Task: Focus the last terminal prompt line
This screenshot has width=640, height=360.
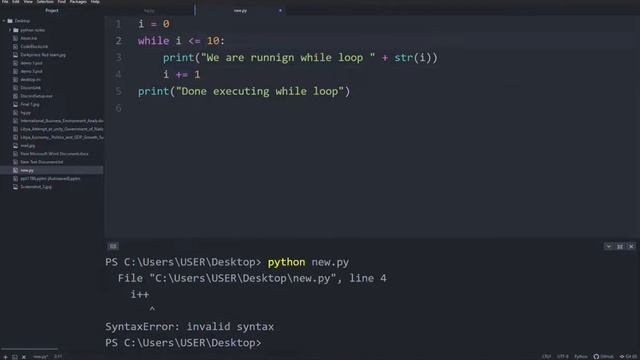Action: click(183, 343)
